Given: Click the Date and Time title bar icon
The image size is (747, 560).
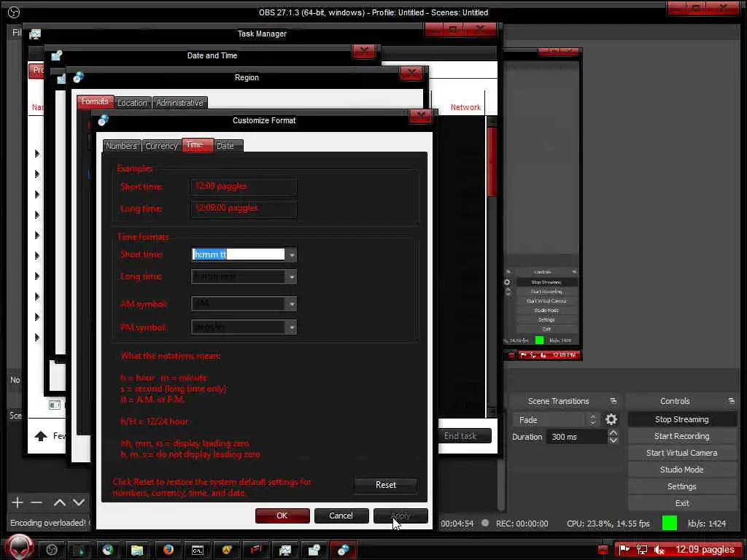Looking at the screenshot, I should click(56, 55).
